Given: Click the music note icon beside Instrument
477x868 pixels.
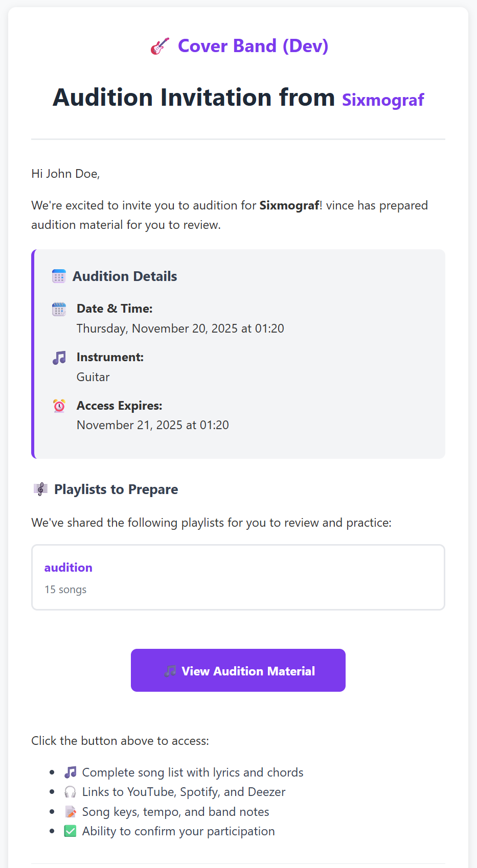Looking at the screenshot, I should (x=58, y=357).
